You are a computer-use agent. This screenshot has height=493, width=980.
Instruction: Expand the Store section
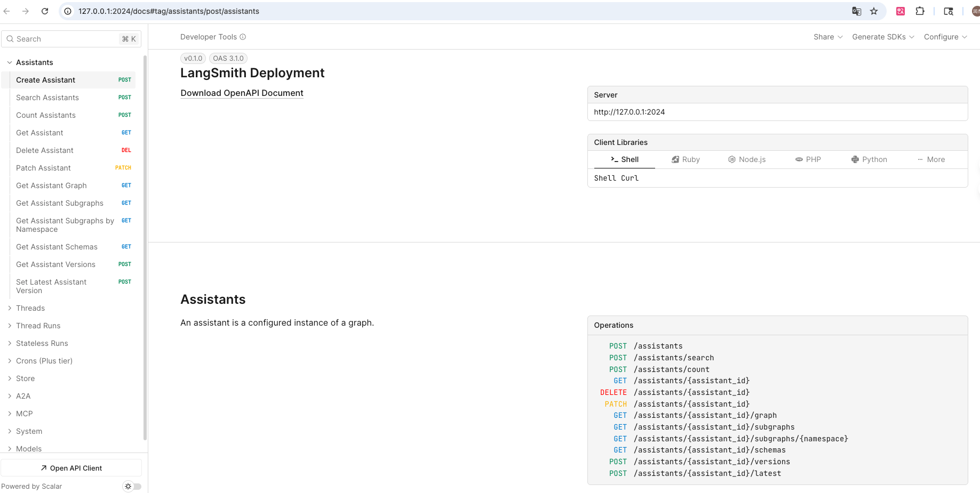click(10, 378)
